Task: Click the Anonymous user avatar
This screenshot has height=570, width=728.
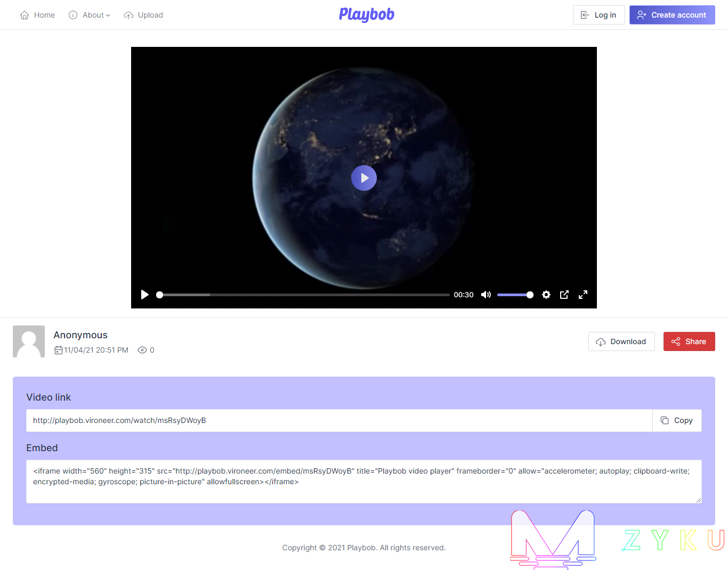Action: coord(29,341)
